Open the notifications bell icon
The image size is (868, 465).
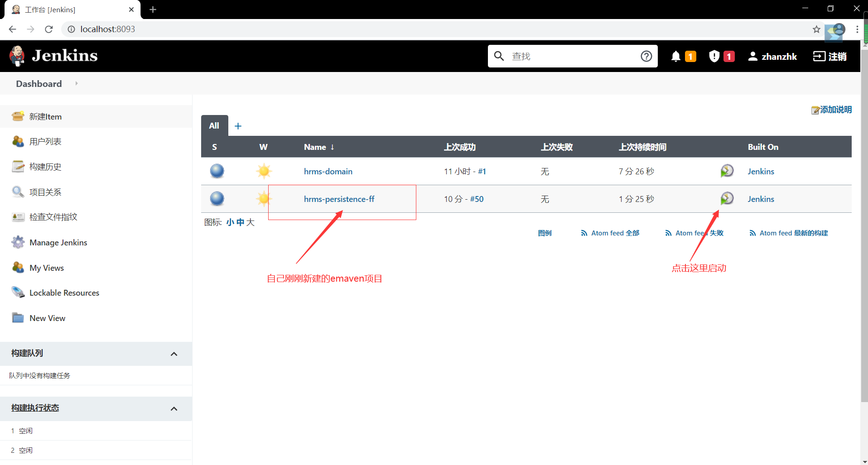point(676,56)
